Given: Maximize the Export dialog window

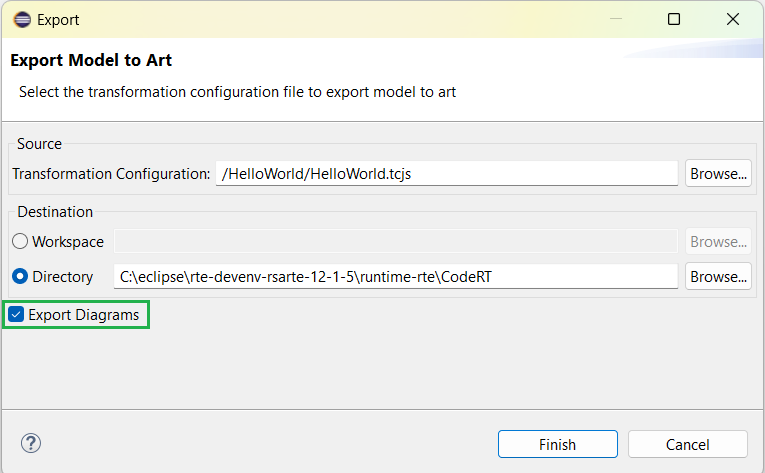Looking at the screenshot, I should [674, 19].
